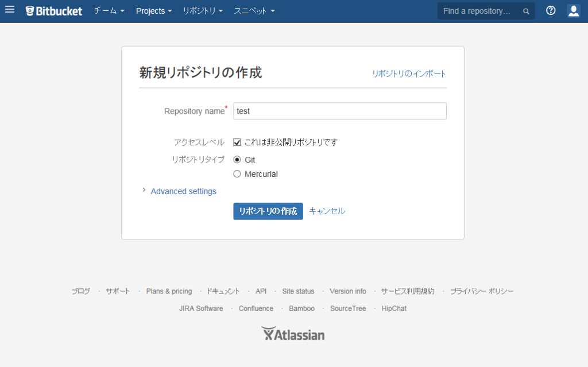The width and height of the screenshot is (588, 367).
Task: Click the Bitbucket logo
Action: click(53, 11)
